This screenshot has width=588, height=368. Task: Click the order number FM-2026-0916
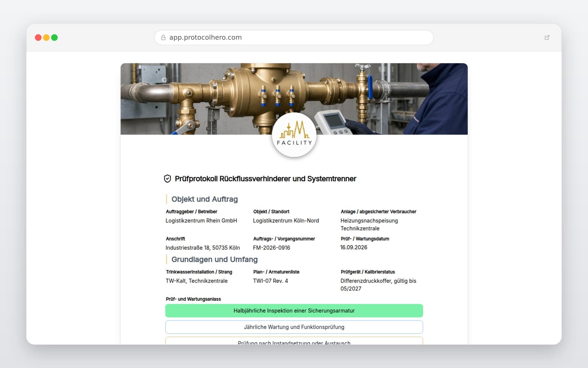point(272,248)
